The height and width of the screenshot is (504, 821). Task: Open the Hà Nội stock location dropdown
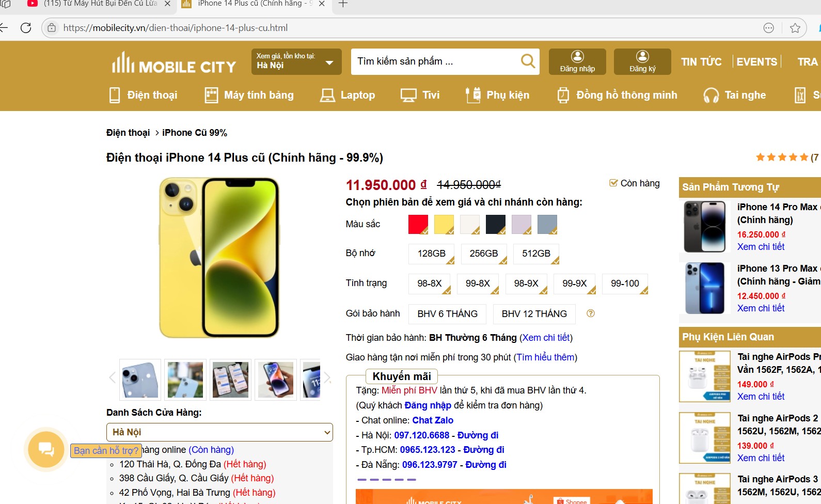click(296, 61)
